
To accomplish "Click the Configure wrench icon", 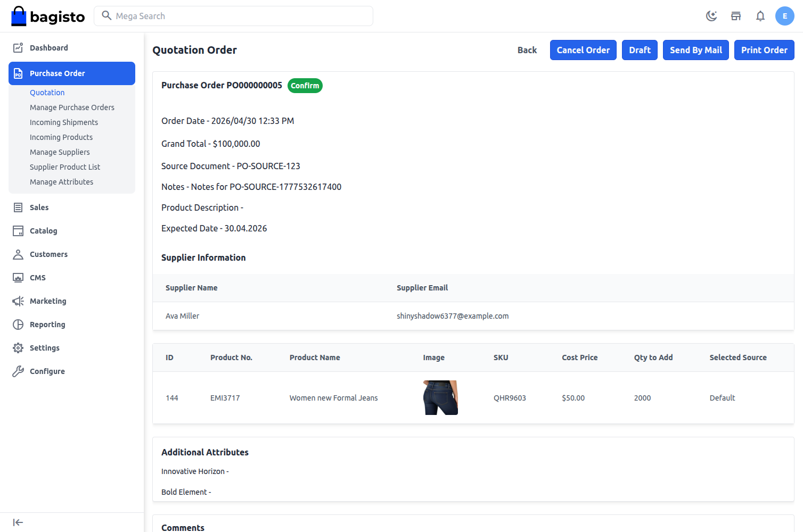I will point(18,371).
